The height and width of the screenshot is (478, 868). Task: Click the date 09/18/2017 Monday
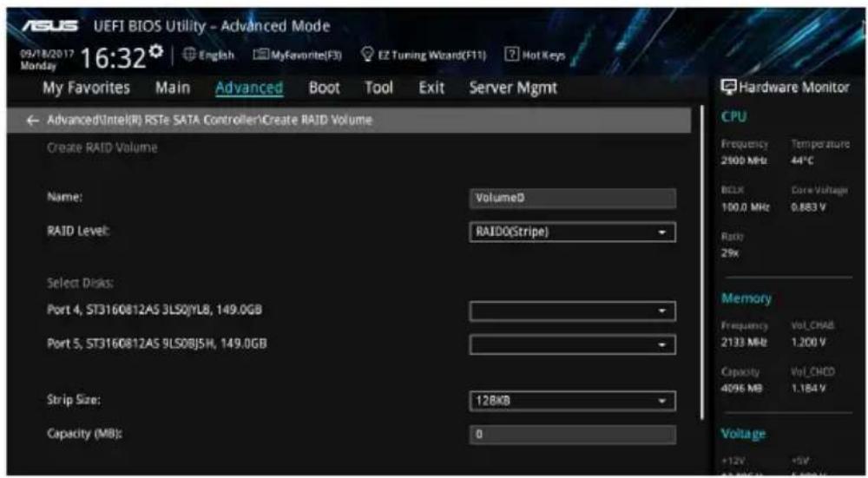(x=48, y=61)
